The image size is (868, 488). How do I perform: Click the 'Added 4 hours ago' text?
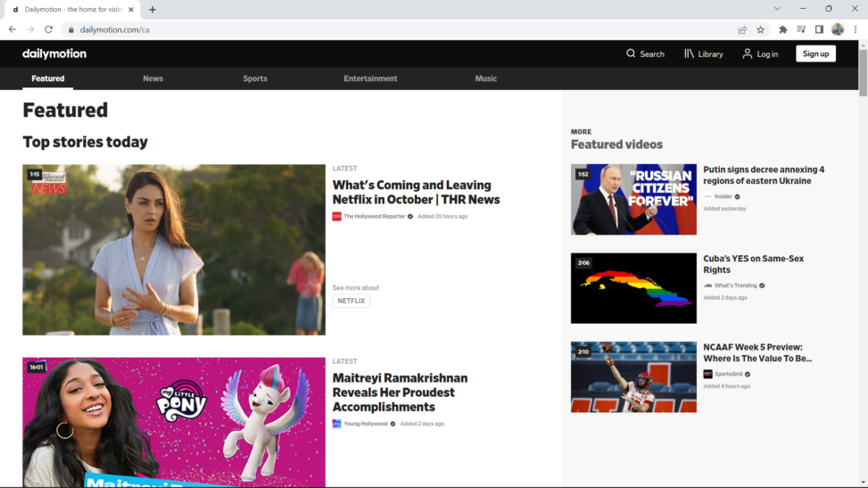tap(726, 386)
